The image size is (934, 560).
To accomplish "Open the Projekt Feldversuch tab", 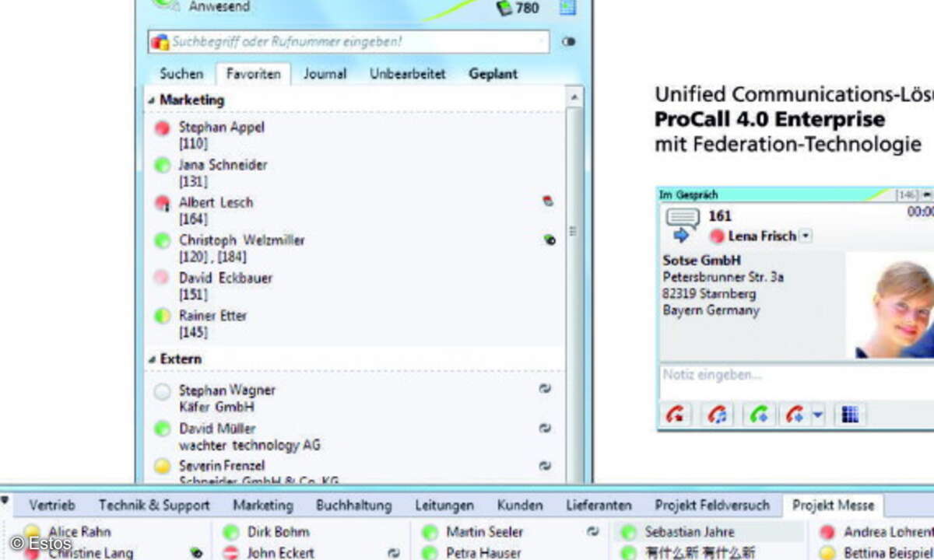I will pos(712,506).
